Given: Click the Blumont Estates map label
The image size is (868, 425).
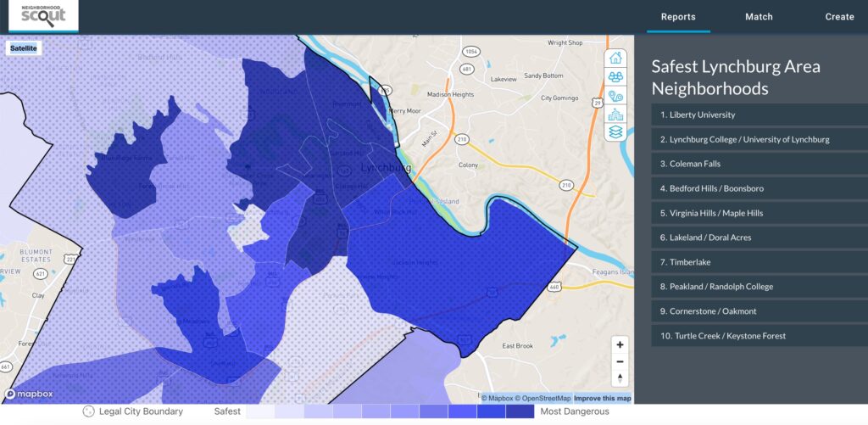Looking at the screenshot, I should pos(36,255).
